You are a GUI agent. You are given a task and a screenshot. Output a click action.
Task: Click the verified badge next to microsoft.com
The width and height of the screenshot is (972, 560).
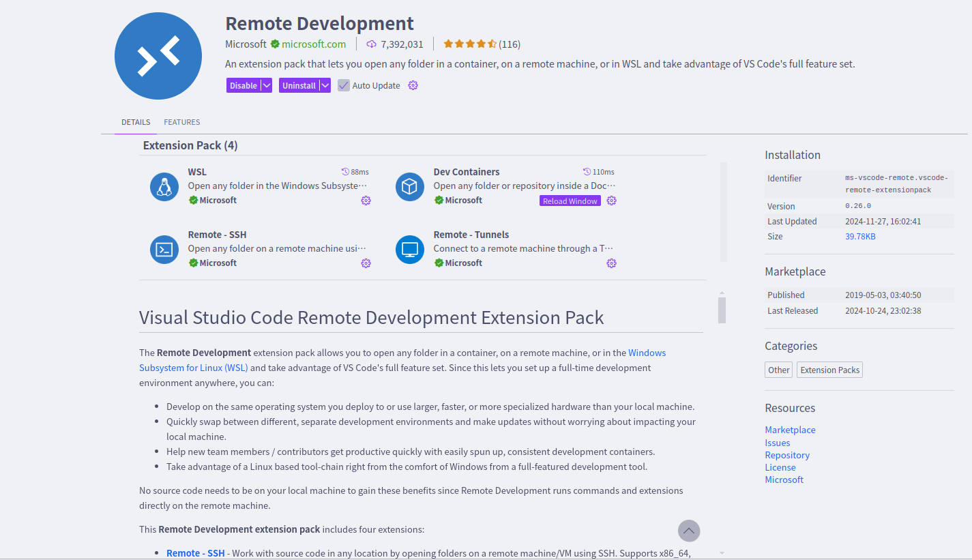tap(276, 44)
